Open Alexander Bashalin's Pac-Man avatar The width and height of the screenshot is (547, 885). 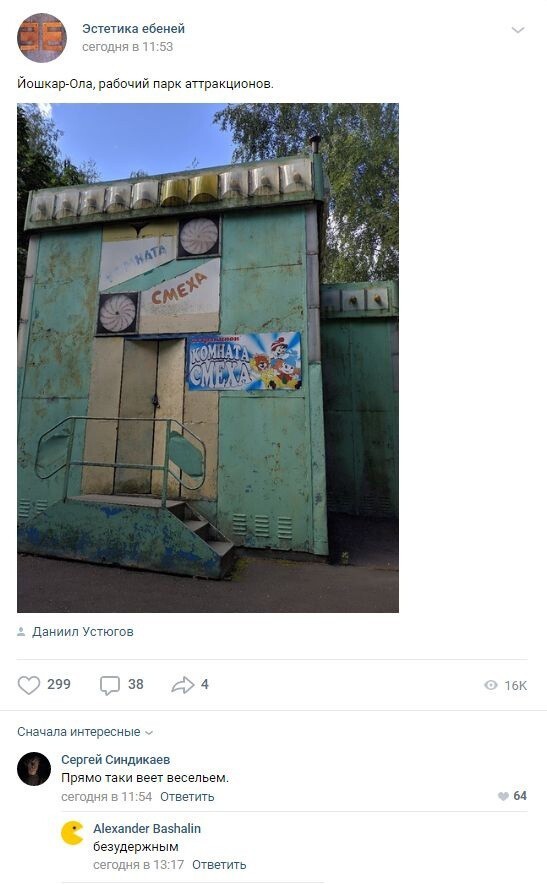tap(72, 833)
